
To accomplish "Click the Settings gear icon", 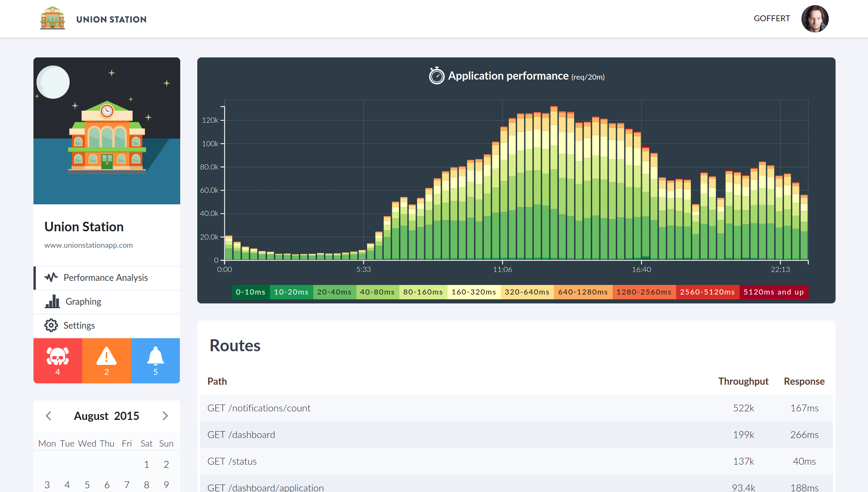I will pos(51,325).
